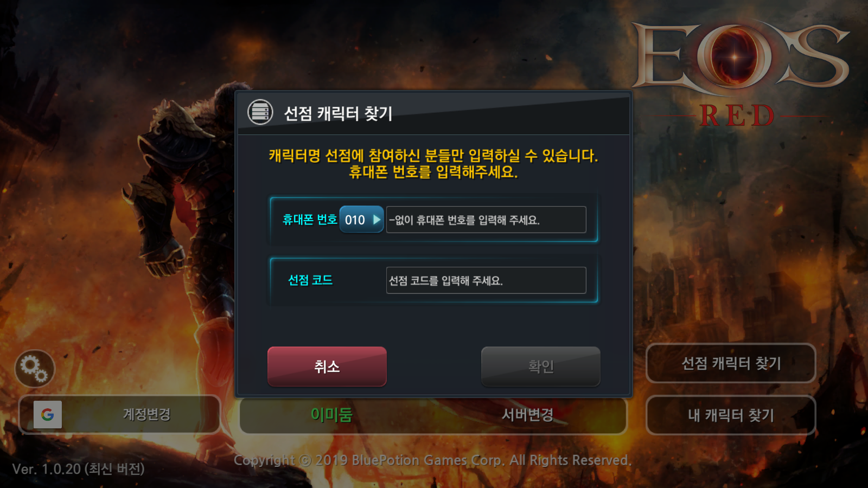The image size is (868, 488).
Task: Focus the 선점 코드 input field
Action: [x=486, y=280]
